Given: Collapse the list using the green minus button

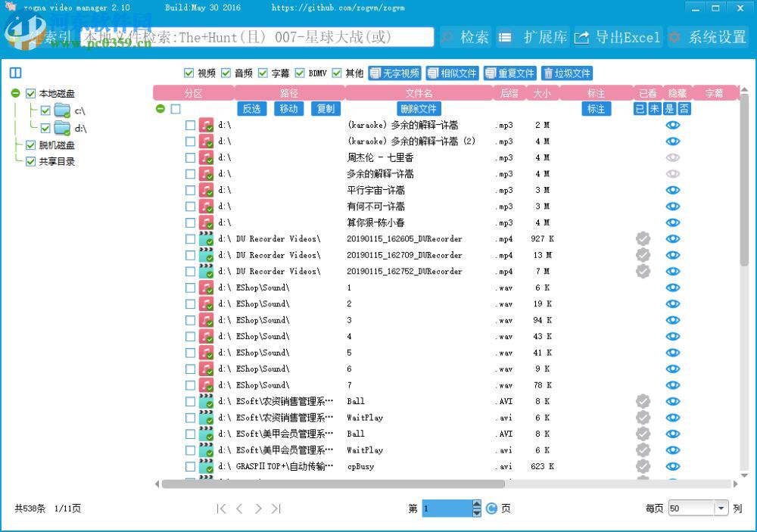Looking at the screenshot, I should coord(160,108).
